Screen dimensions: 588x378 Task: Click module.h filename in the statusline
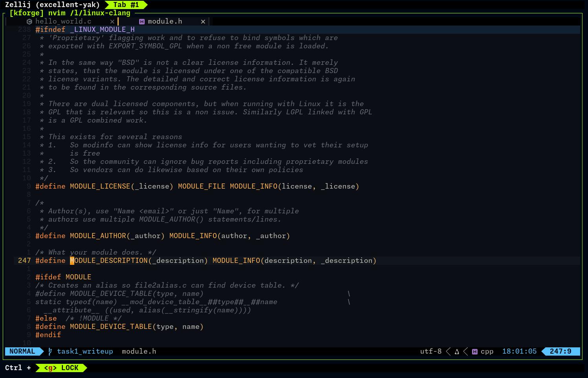click(139, 351)
